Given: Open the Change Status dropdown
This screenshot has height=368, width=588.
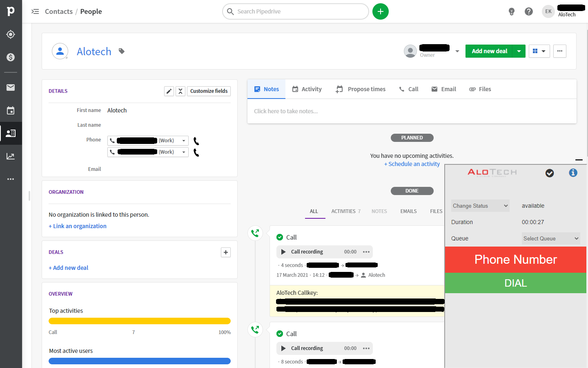Looking at the screenshot, I should [480, 206].
